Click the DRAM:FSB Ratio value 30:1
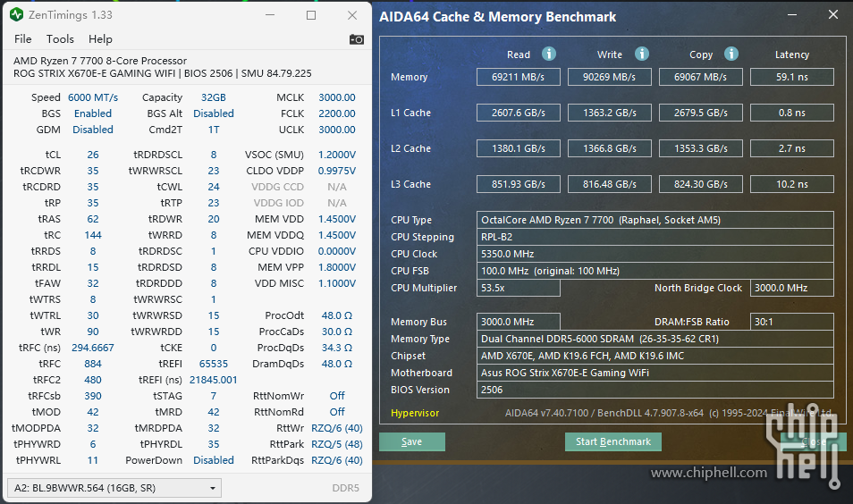This screenshot has width=853, height=504. pyautogui.click(x=792, y=322)
